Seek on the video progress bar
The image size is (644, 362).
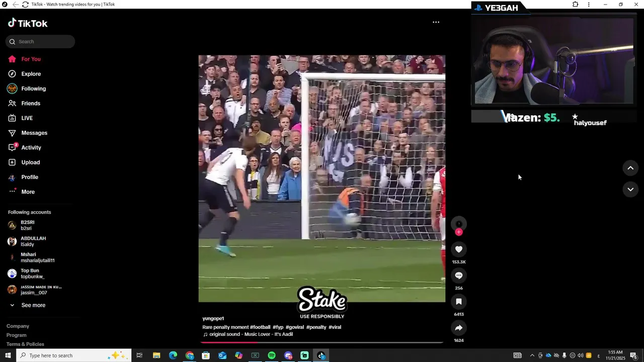click(322, 342)
